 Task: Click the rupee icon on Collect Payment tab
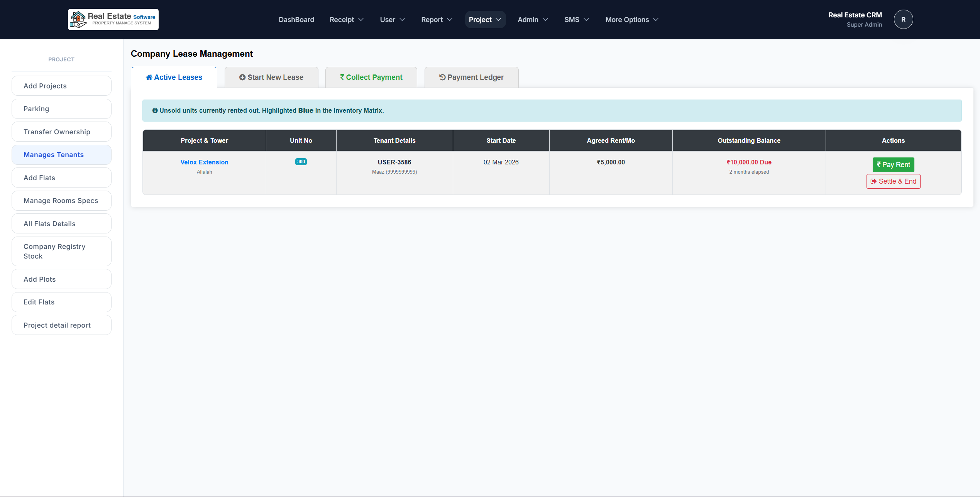click(x=342, y=77)
